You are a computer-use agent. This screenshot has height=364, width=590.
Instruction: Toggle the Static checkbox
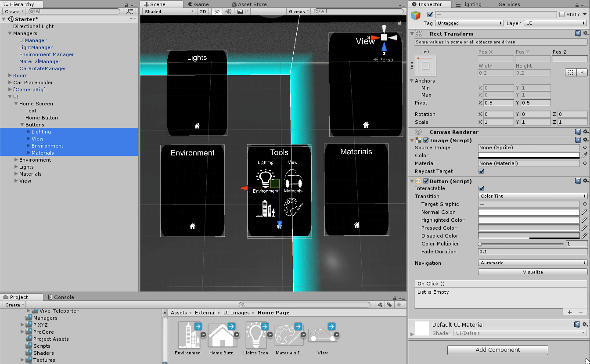[562, 14]
